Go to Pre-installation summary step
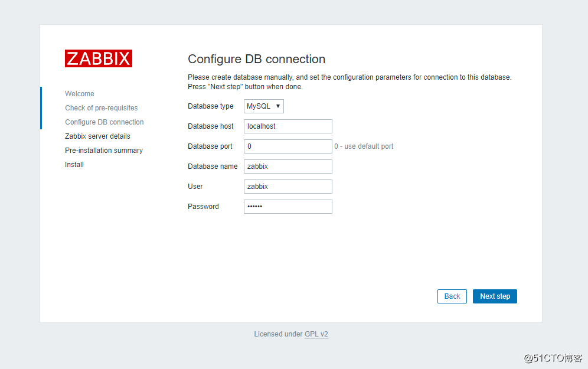588x369 pixels. point(103,150)
